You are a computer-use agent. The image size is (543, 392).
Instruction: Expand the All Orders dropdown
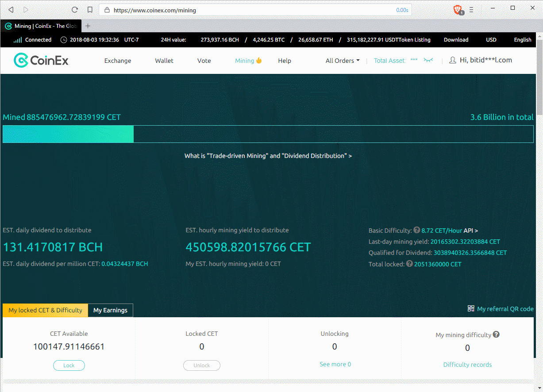(x=343, y=61)
